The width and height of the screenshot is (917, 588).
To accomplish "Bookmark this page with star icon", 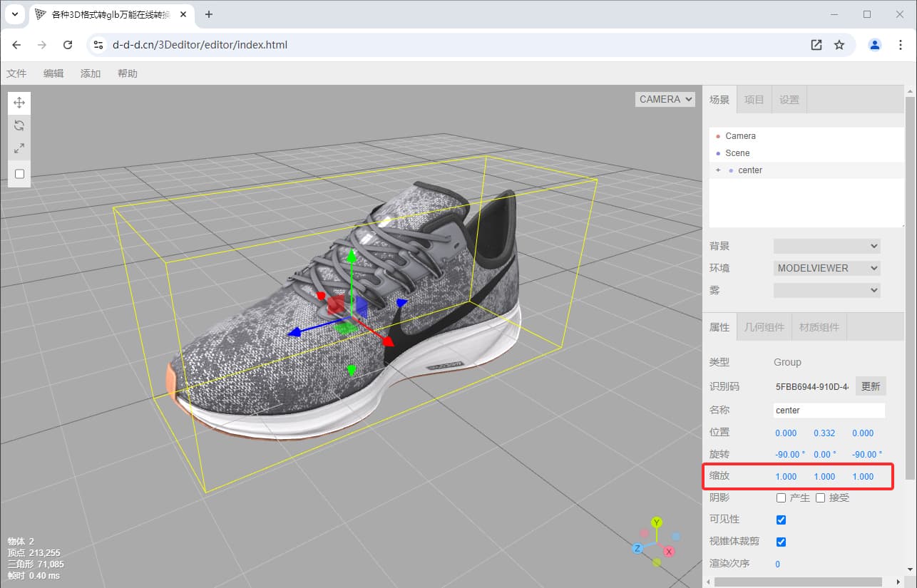I will click(x=839, y=45).
